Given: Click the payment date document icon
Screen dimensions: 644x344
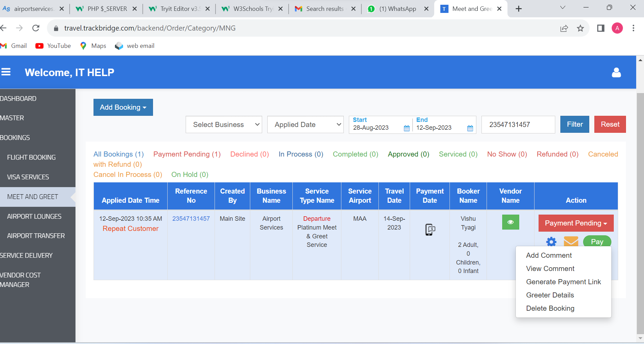Looking at the screenshot, I should click(x=430, y=230).
